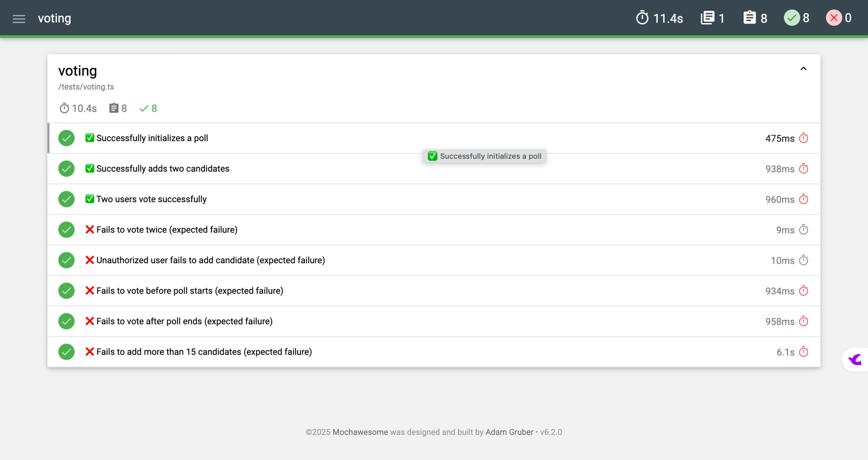Click the red timer icon beside 475ms
Screen dimensions: 868x460
click(803, 138)
